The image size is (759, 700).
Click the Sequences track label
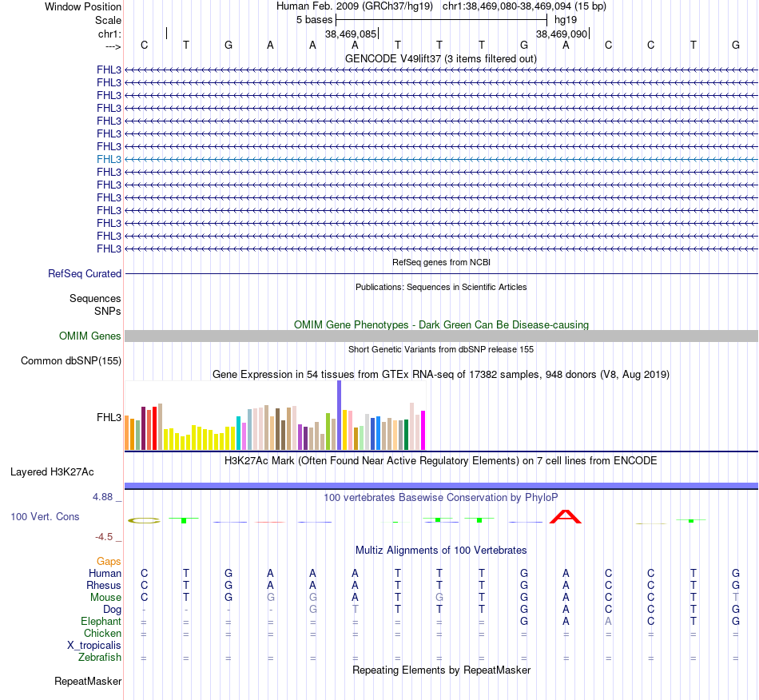point(95,298)
